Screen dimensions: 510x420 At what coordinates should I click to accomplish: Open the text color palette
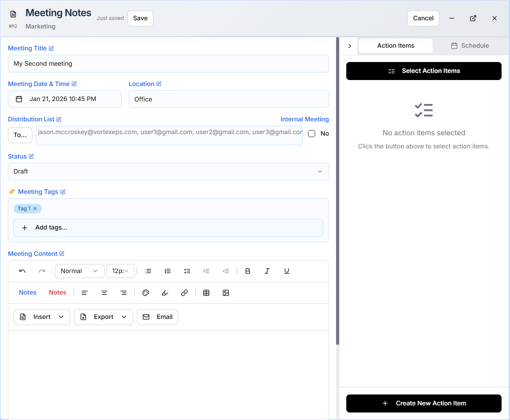pyautogui.click(x=146, y=293)
